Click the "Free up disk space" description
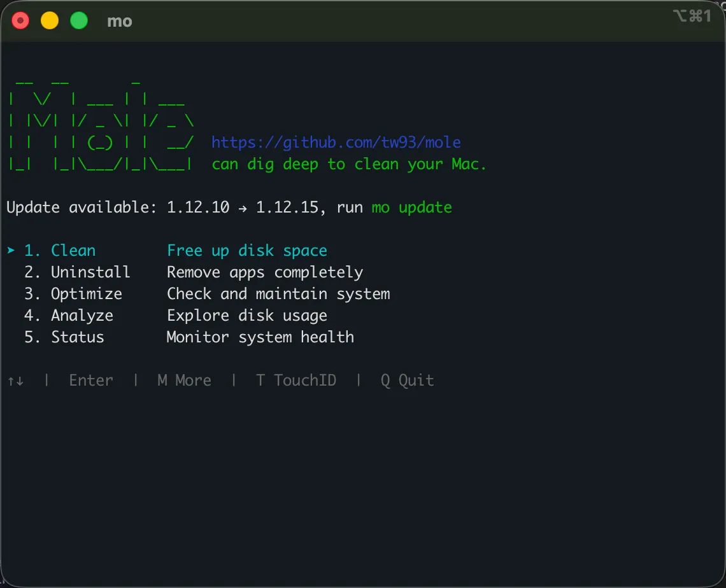Screen dimensions: 726x588 tap(247, 251)
